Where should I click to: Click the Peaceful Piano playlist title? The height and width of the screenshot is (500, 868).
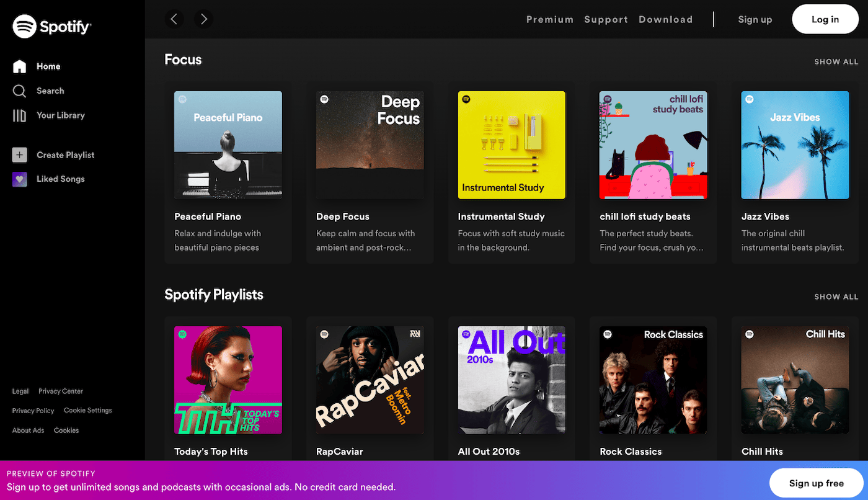(x=208, y=217)
